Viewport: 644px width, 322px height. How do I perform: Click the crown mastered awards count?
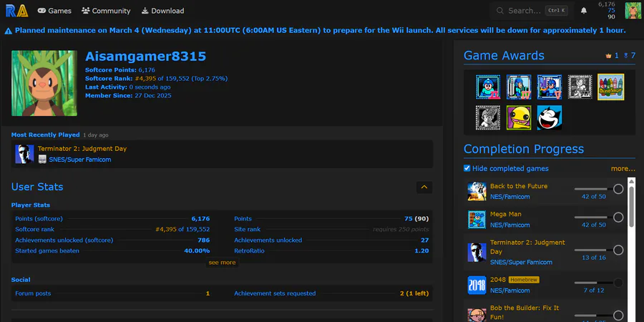pos(612,55)
